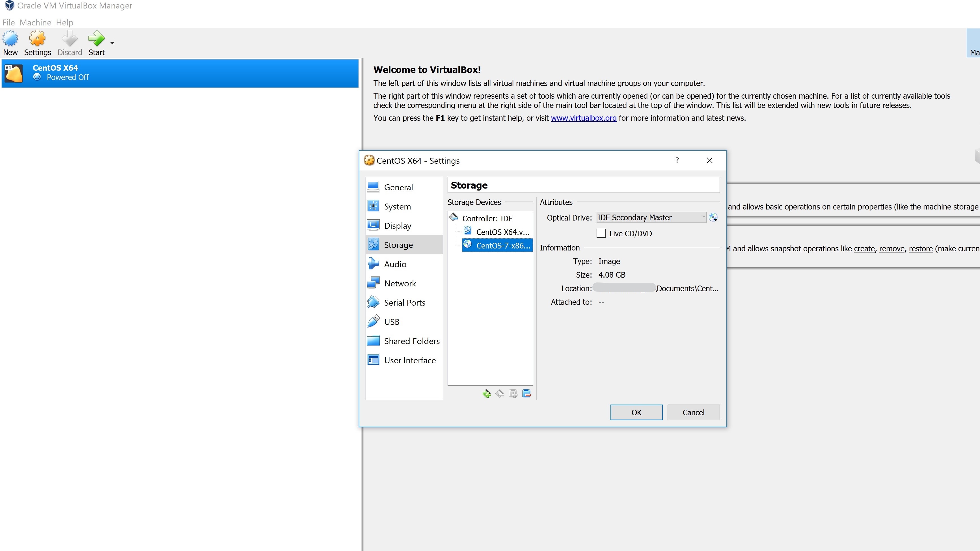Open the Shared Folders settings category
The height and width of the screenshot is (551, 980).
[412, 341]
